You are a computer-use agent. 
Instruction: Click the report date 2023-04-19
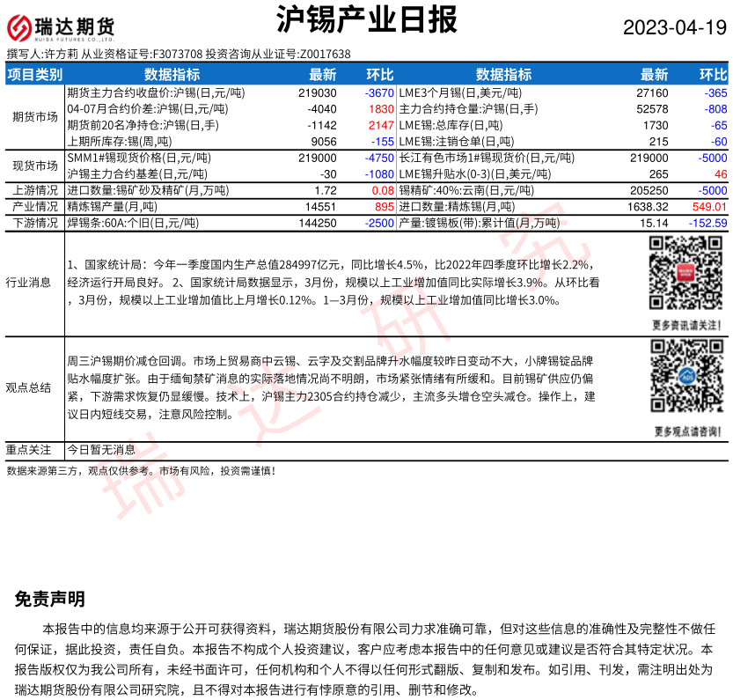coord(675,27)
